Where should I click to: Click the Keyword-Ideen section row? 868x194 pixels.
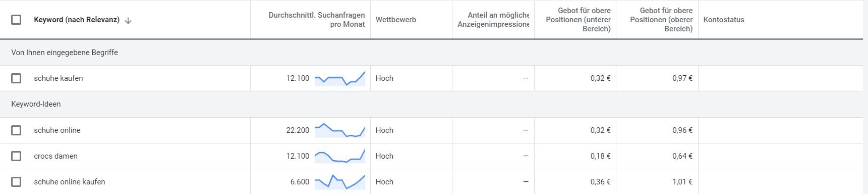coord(431,104)
